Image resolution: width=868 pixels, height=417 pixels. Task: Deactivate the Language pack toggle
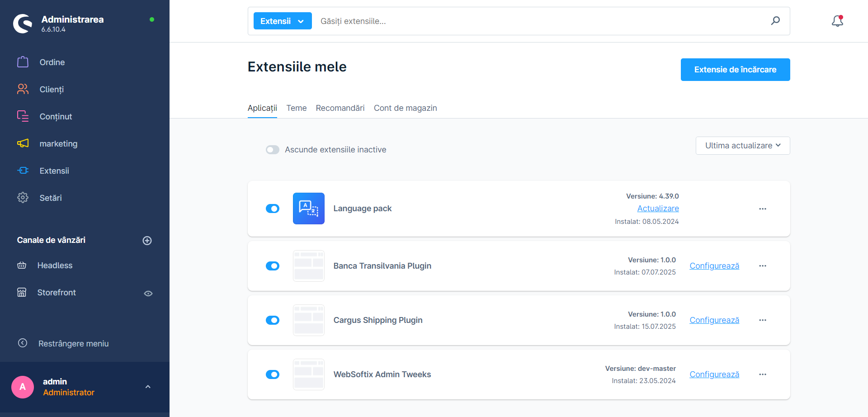pos(273,208)
